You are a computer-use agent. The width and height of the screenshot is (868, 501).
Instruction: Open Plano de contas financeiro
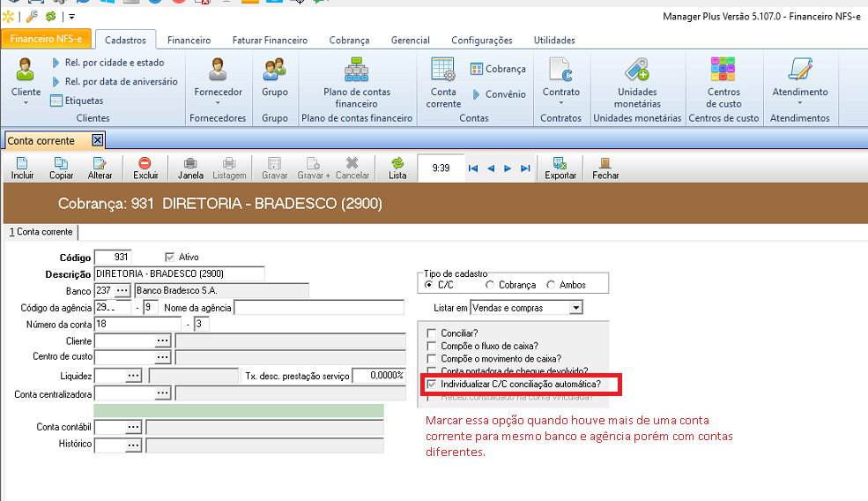(356, 82)
